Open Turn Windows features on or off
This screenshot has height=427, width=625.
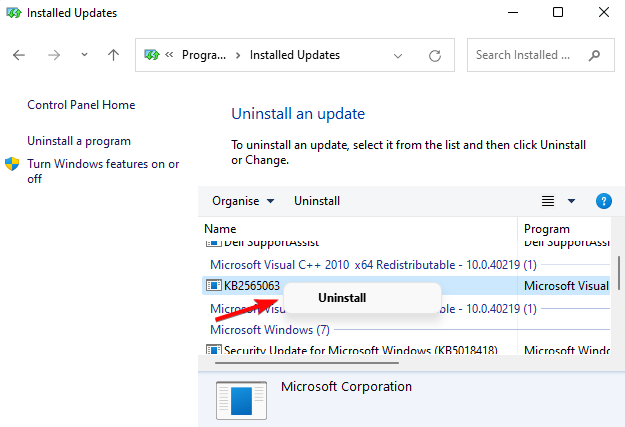[103, 171]
